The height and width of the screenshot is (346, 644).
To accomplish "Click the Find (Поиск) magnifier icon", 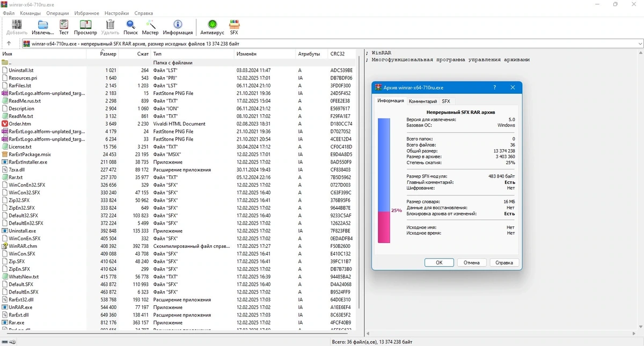I will (x=130, y=25).
